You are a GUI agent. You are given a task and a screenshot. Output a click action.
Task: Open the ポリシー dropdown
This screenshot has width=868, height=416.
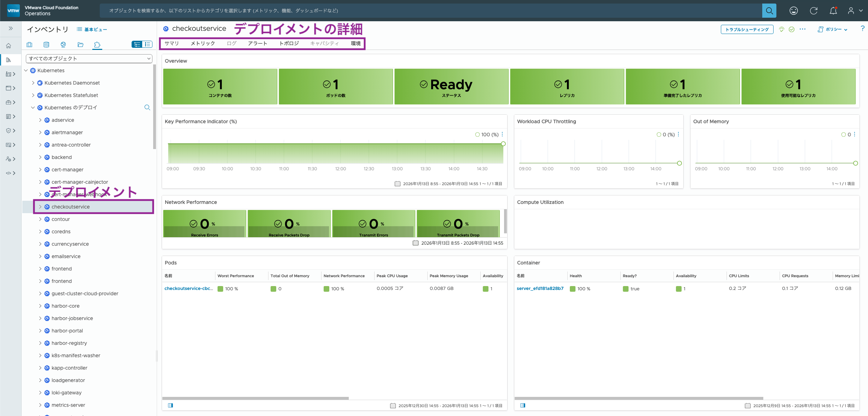pyautogui.click(x=833, y=29)
